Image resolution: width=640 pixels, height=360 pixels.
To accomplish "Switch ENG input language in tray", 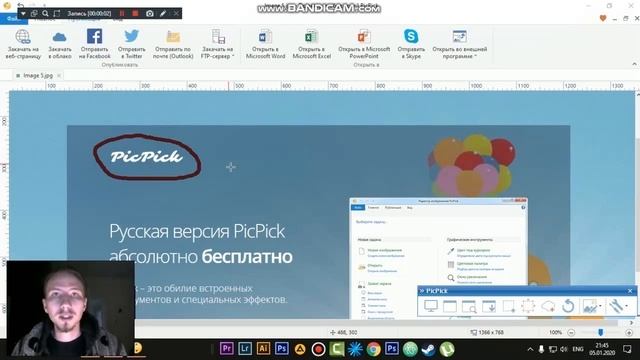I will tap(578, 349).
